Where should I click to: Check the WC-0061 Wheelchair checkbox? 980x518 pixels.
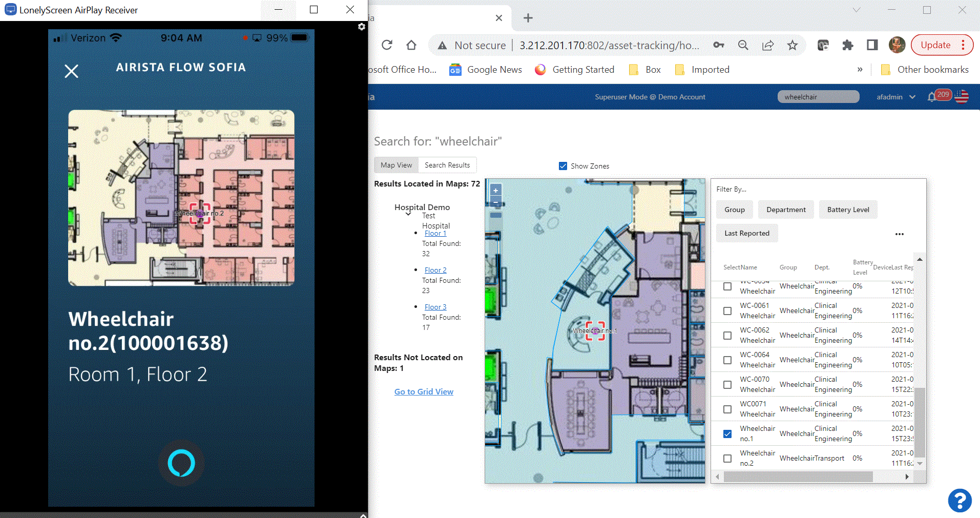point(727,310)
